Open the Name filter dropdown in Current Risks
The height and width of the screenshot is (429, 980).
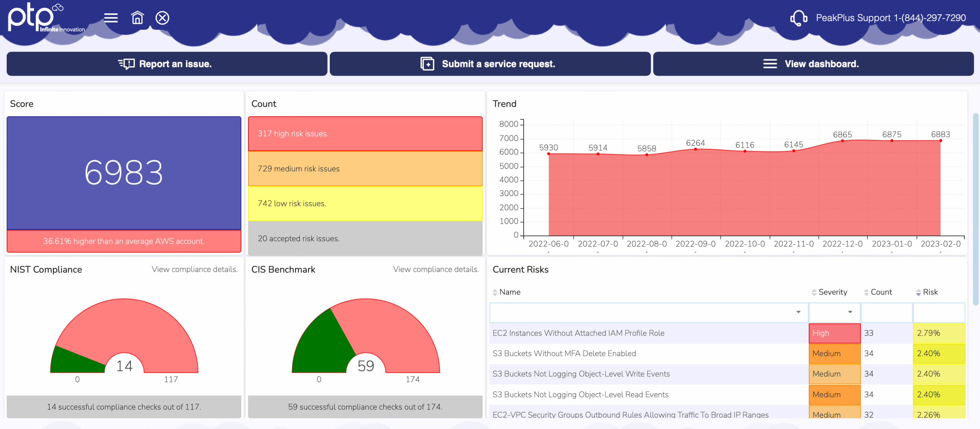[x=798, y=312]
